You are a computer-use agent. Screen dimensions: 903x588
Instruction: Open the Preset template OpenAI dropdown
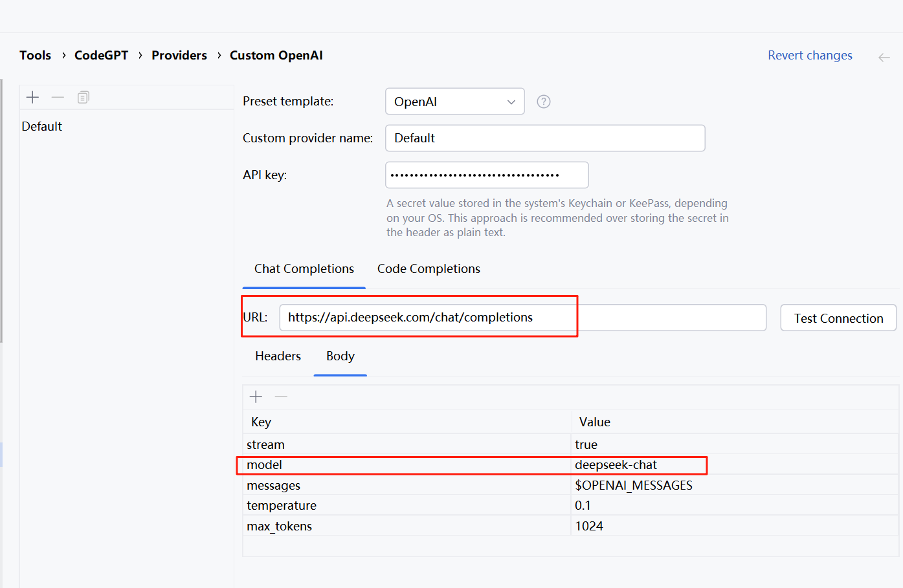click(x=455, y=102)
